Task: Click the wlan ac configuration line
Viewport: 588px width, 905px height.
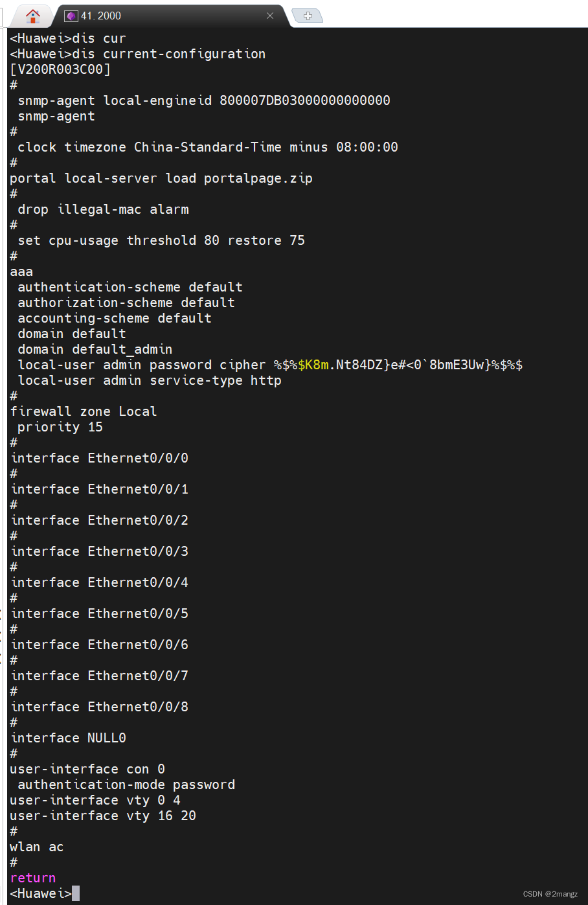Action: pyautogui.click(x=36, y=847)
